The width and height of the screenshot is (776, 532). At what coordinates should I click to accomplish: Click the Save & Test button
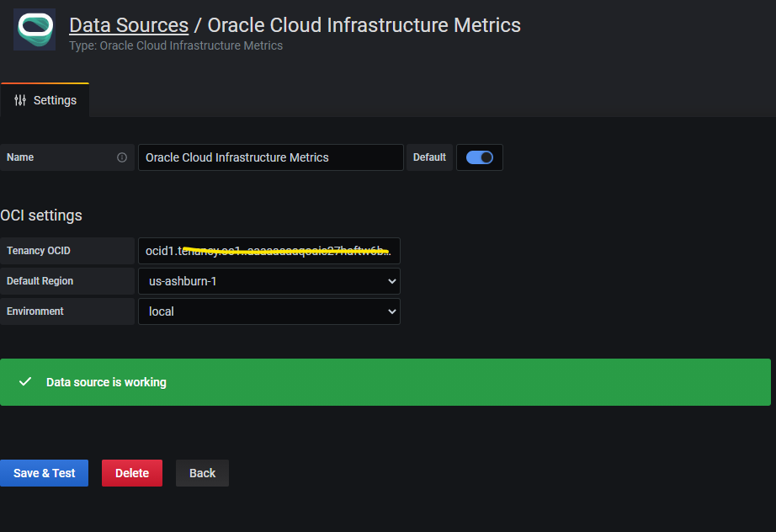coord(44,473)
